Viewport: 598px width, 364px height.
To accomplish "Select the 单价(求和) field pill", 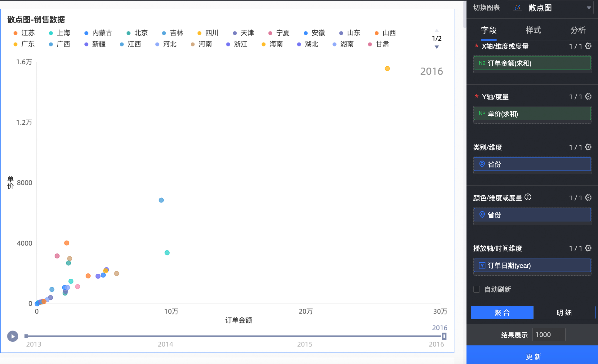I will (532, 114).
